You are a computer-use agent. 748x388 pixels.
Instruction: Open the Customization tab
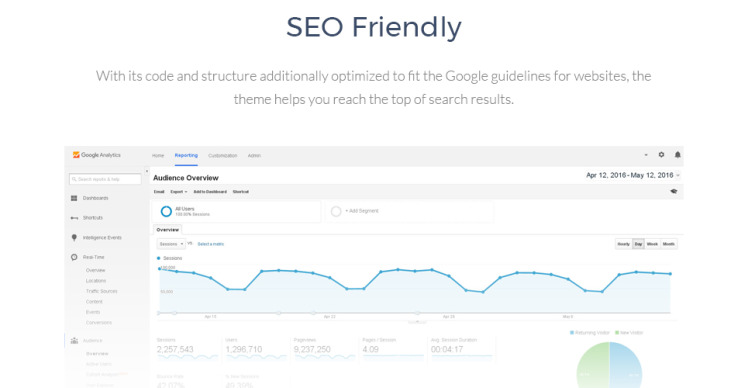pos(222,156)
